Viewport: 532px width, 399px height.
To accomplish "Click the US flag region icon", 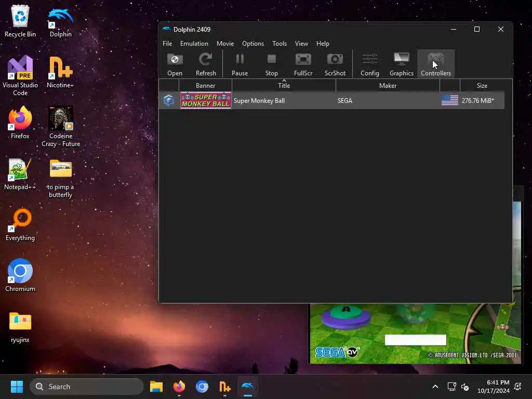I will click(449, 100).
